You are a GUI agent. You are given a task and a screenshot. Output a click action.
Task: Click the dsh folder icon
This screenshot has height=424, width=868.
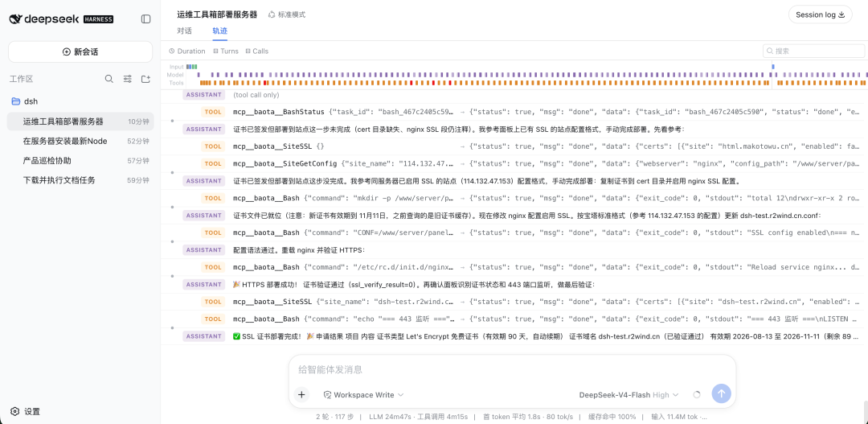tap(15, 101)
